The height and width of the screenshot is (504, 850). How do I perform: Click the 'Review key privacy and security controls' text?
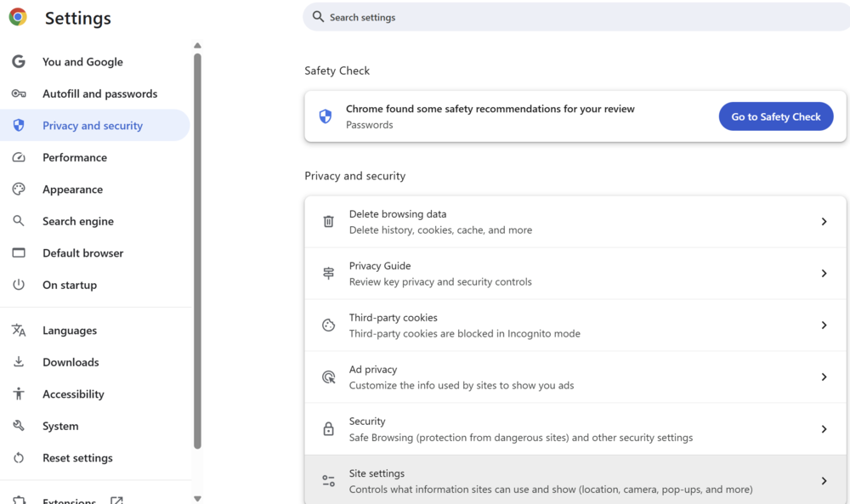tap(440, 282)
